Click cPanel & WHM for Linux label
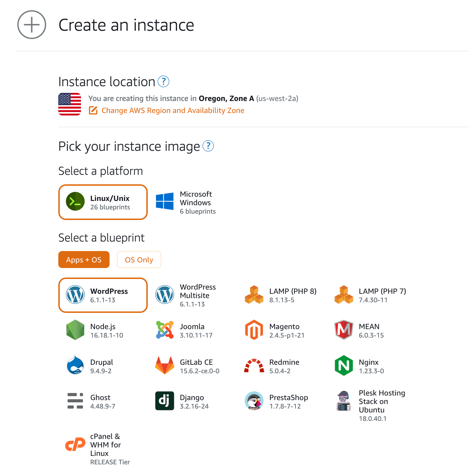Viewport: 475px width, 476px height. [110, 449]
